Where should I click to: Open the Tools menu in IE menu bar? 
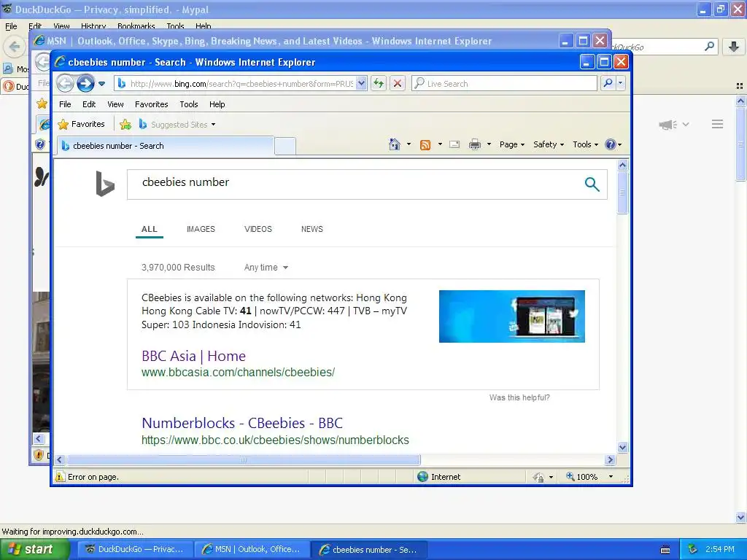click(x=189, y=104)
